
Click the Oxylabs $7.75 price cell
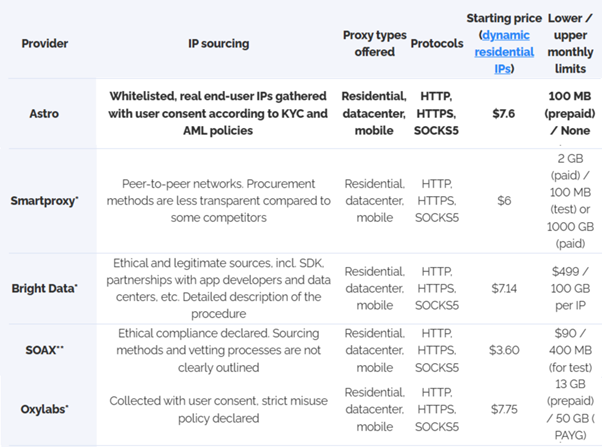(504, 408)
